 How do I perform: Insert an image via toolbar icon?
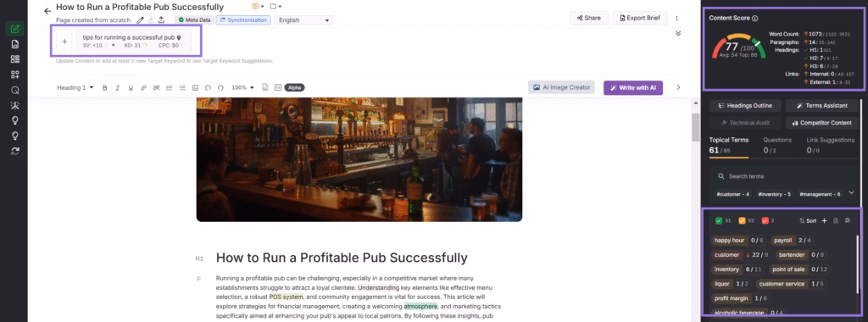click(x=195, y=87)
